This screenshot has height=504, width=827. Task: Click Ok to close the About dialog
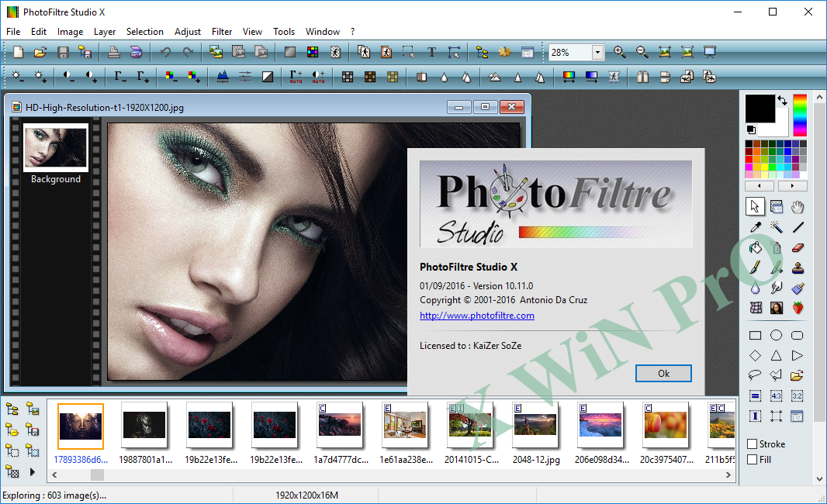663,373
